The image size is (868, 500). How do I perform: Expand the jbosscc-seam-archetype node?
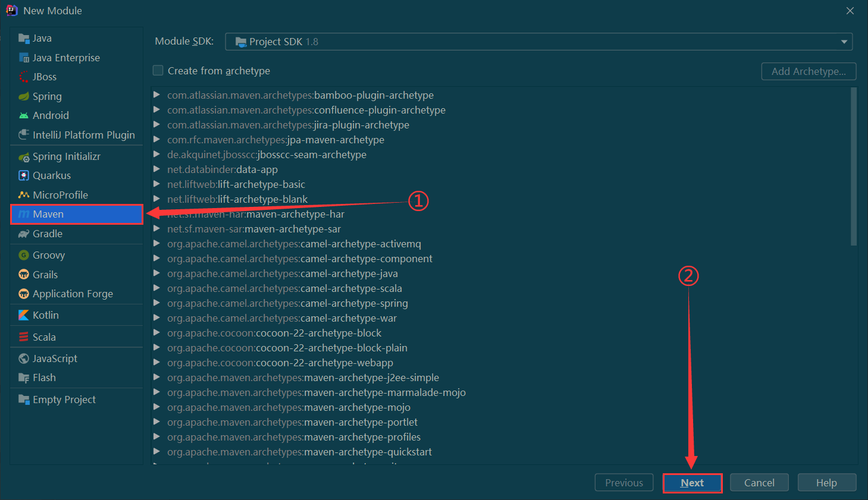click(x=156, y=154)
